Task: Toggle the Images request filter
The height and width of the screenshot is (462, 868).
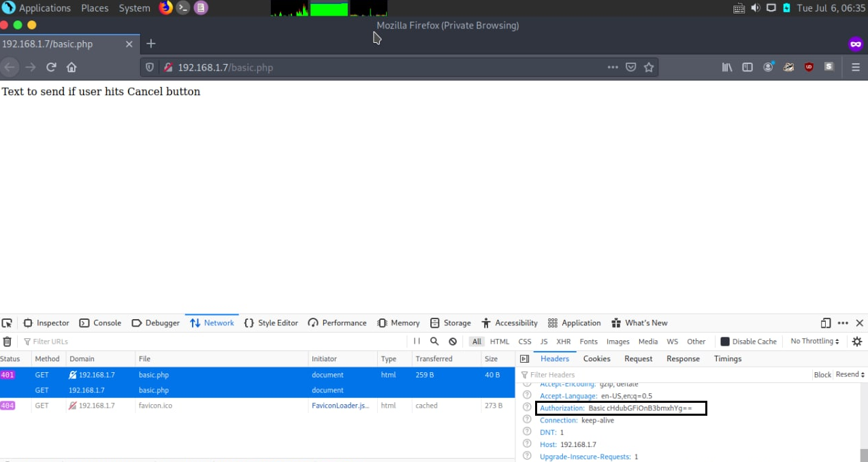Action: [618, 342]
